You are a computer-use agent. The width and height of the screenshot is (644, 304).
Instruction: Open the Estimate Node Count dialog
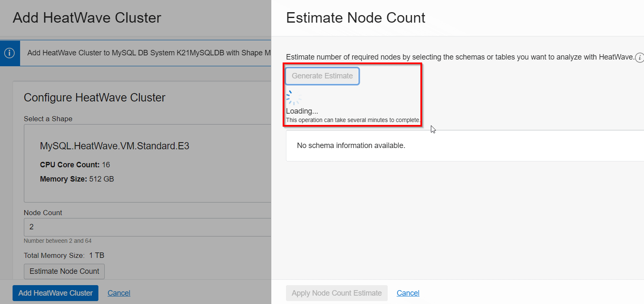(x=64, y=271)
